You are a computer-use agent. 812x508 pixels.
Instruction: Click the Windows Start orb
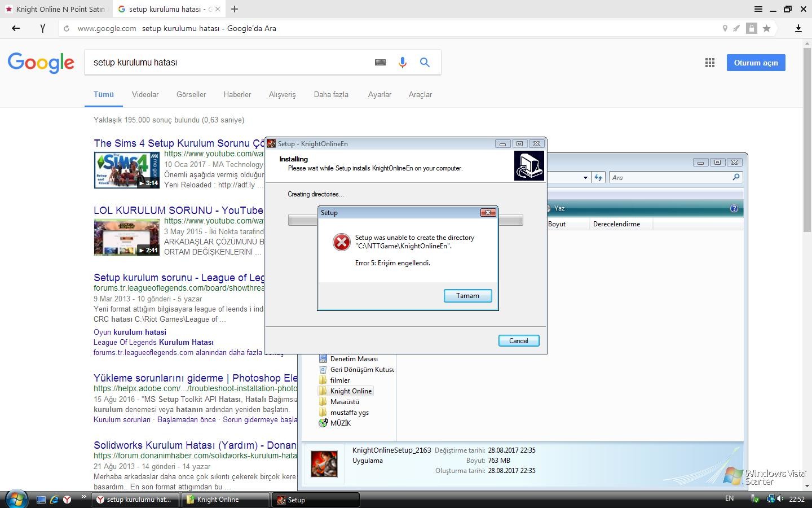click(16, 499)
